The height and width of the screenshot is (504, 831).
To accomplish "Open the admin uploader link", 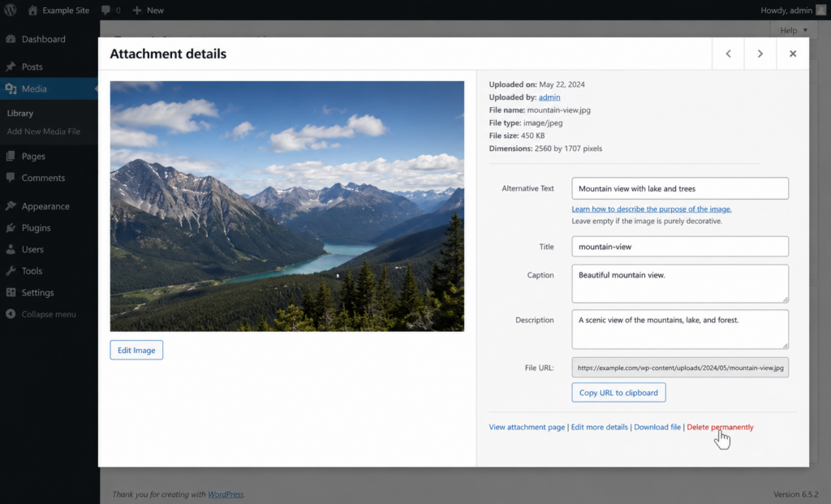I will pyautogui.click(x=549, y=97).
